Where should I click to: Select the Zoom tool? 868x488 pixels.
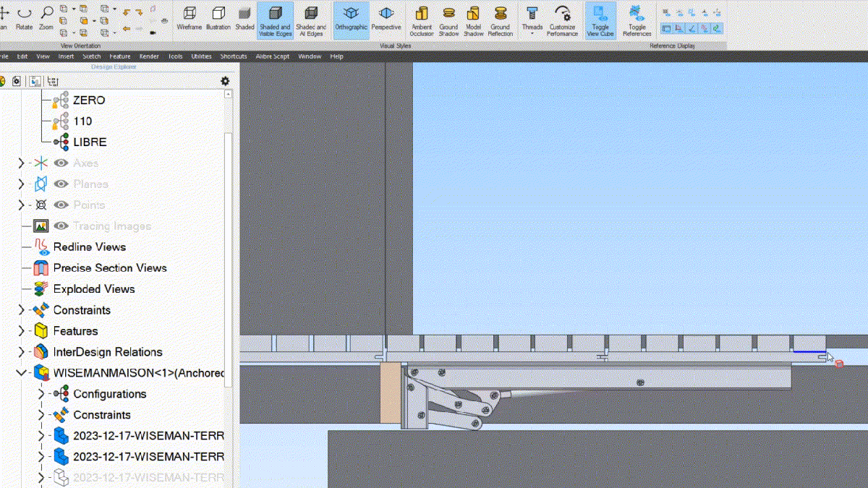tap(46, 18)
